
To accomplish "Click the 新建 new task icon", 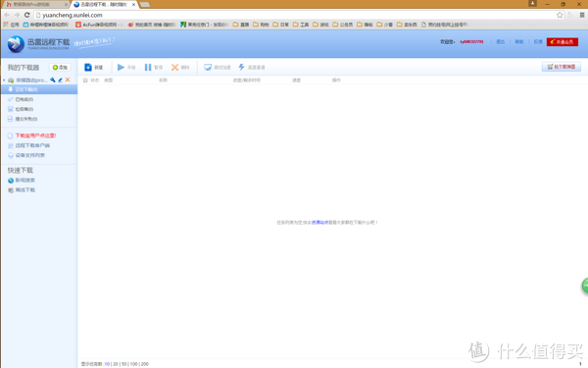I will [88, 67].
